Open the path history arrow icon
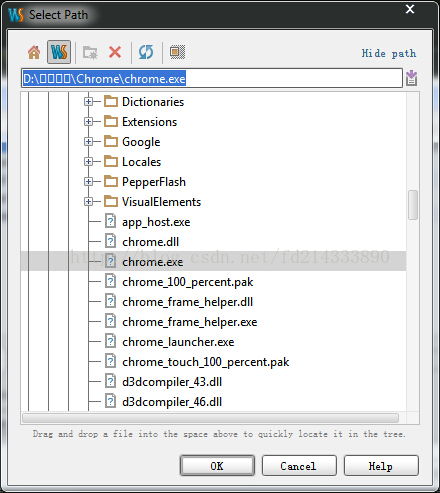Screen dimensions: 440x493 [x=412, y=78]
